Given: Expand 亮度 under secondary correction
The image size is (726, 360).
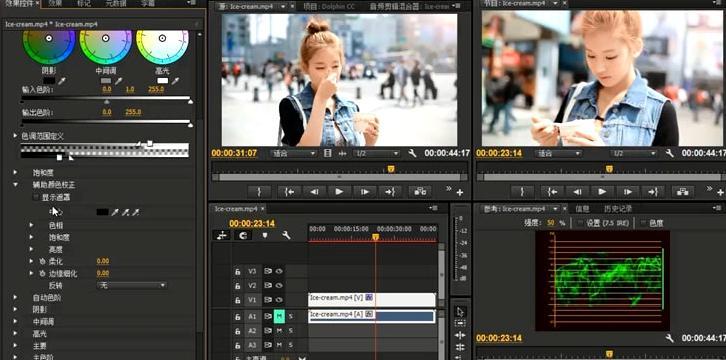Looking at the screenshot, I should click(x=31, y=249).
